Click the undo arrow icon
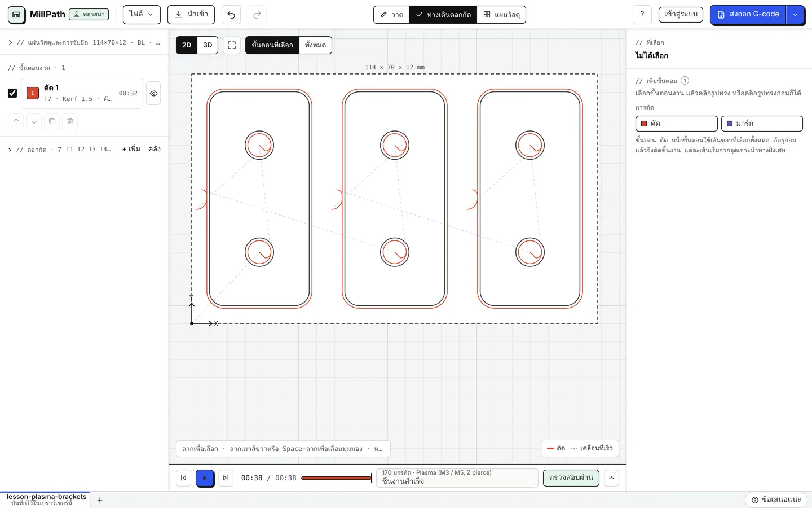Viewport: 812px width, 508px height. click(231, 15)
